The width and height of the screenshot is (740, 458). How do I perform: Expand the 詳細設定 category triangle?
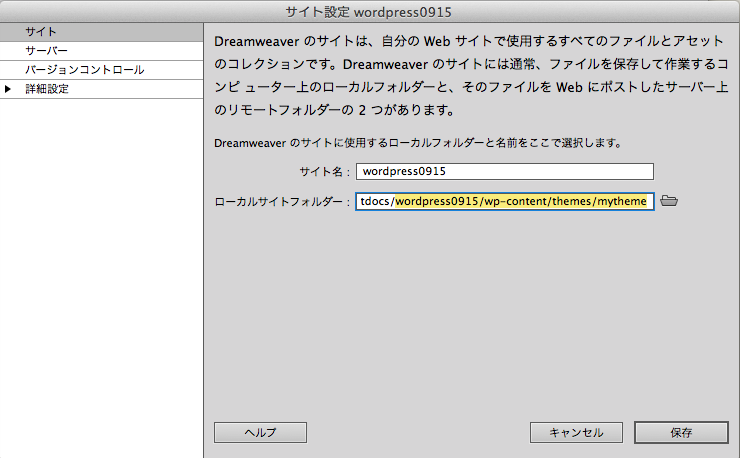click(x=8, y=89)
